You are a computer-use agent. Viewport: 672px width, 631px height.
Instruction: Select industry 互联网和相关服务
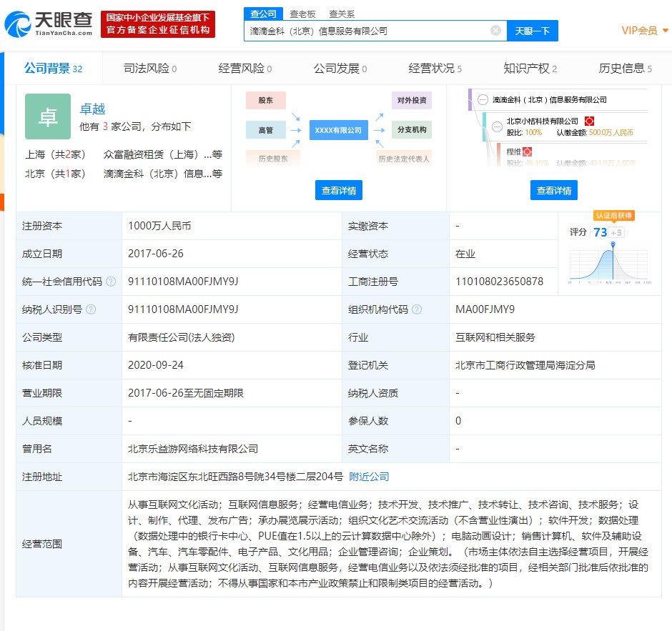click(x=495, y=337)
